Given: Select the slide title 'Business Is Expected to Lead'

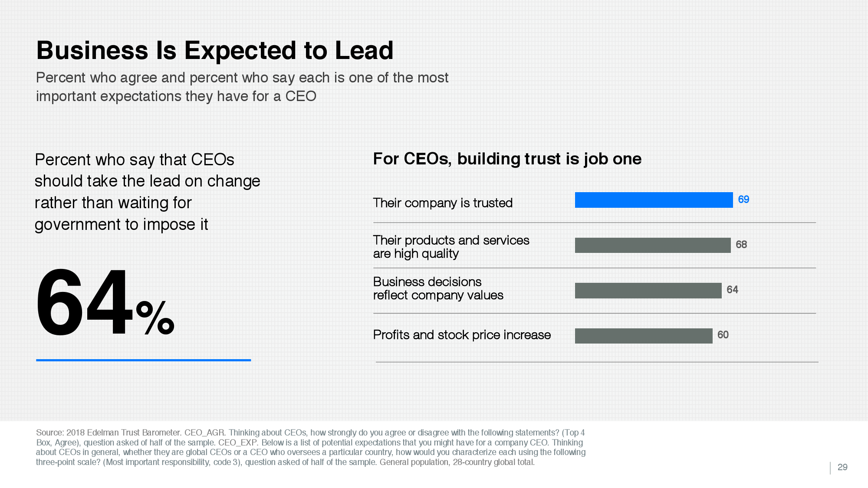Looking at the screenshot, I should pos(215,50).
